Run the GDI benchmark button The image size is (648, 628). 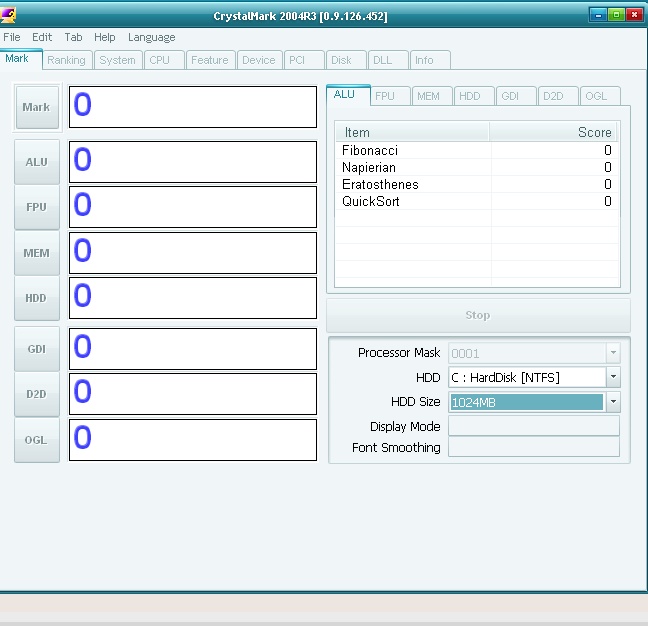(37, 349)
